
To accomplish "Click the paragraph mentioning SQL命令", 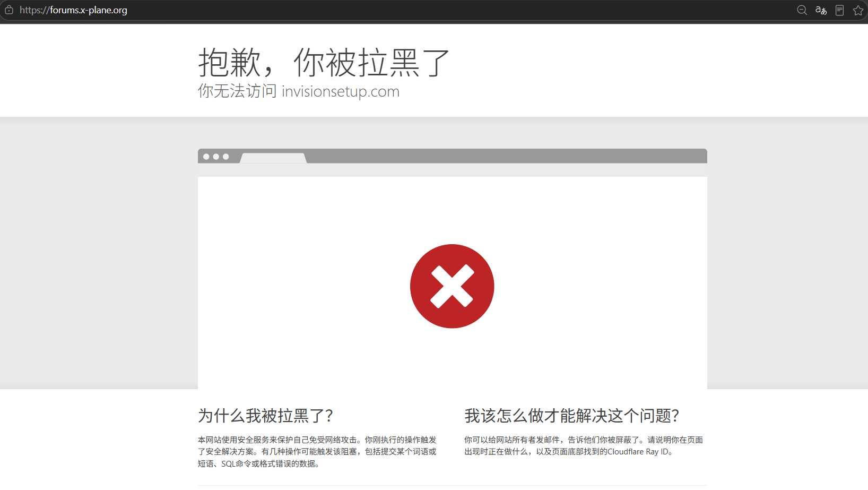I will coord(317,452).
